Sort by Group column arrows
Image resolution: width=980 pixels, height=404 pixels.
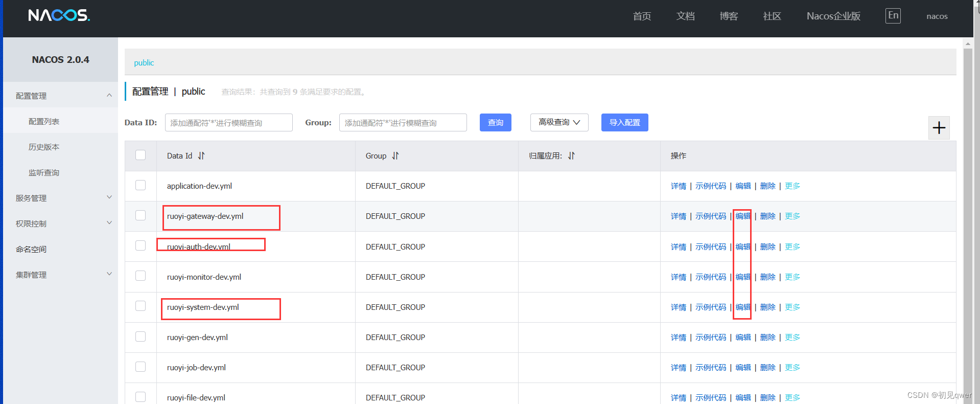click(395, 156)
